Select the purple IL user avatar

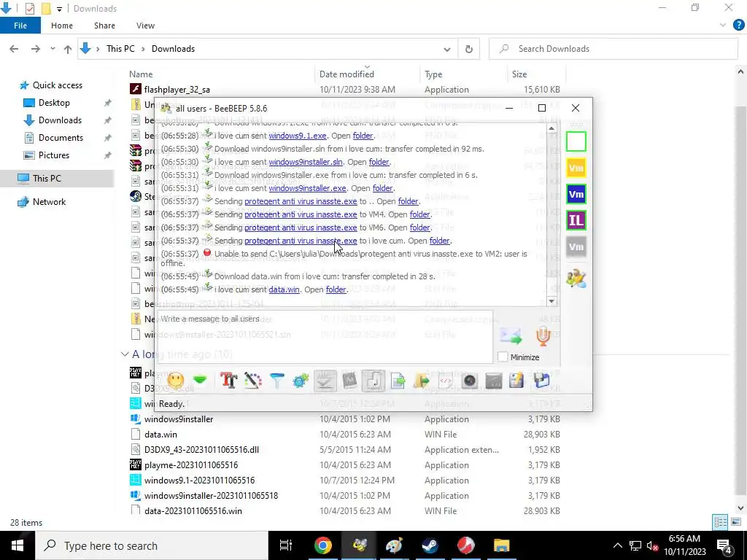[x=576, y=220]
